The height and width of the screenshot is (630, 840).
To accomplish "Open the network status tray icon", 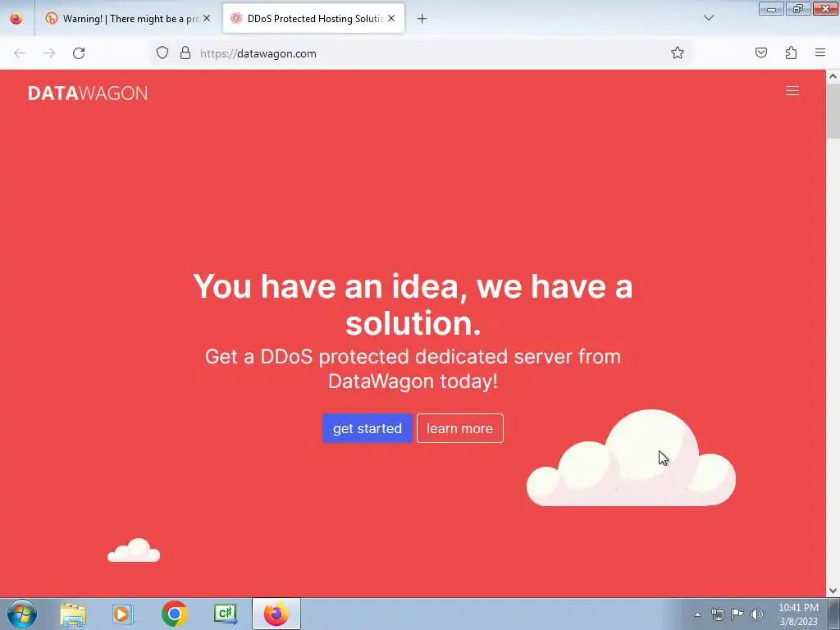I will click(x=717, y=614).
